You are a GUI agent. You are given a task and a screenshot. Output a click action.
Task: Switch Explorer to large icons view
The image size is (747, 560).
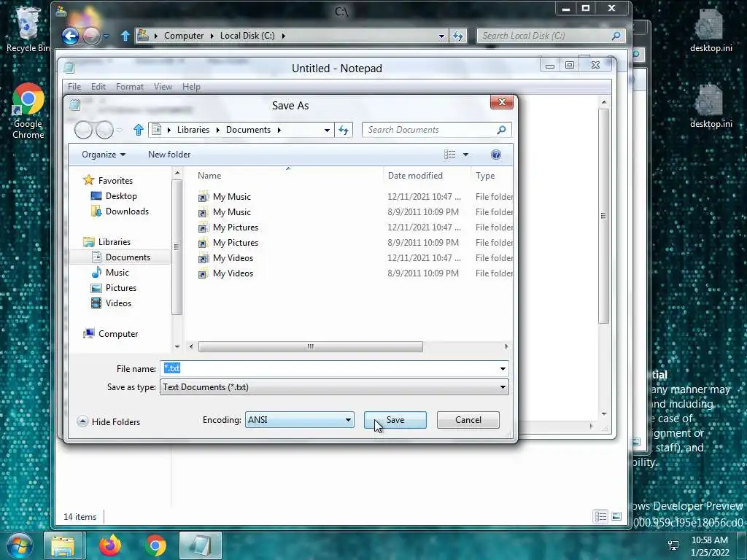pos(616,517)
